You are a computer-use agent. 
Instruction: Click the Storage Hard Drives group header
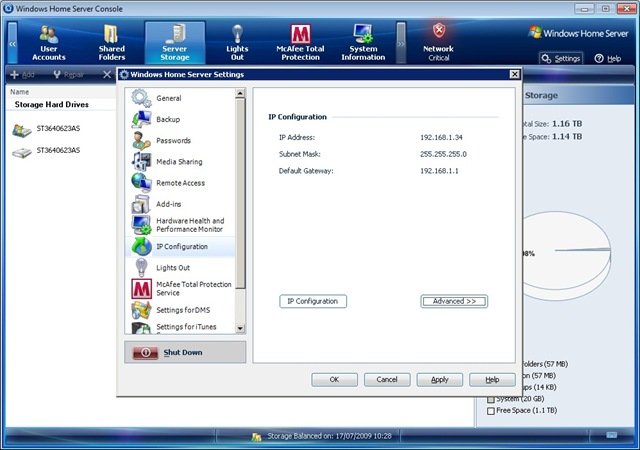(x=52, y=105)
